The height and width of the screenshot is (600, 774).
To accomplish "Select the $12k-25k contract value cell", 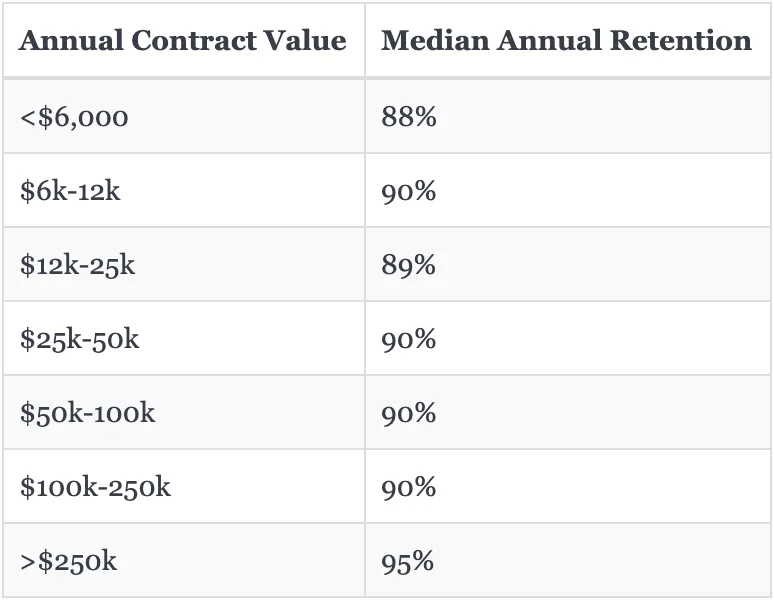I will (77, 265).
